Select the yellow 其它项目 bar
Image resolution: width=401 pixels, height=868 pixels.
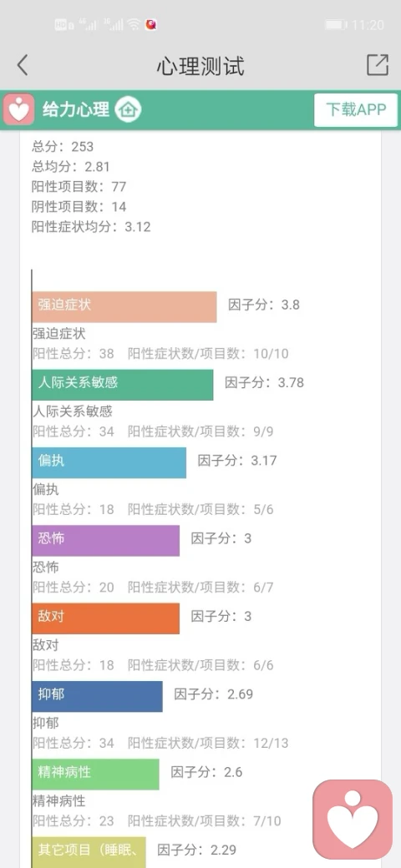(89, 852)
